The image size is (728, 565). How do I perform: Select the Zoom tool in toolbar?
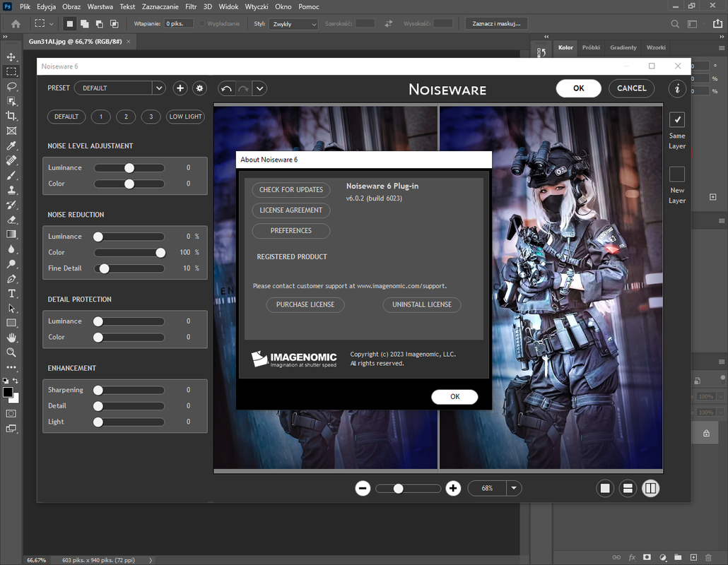11,352
